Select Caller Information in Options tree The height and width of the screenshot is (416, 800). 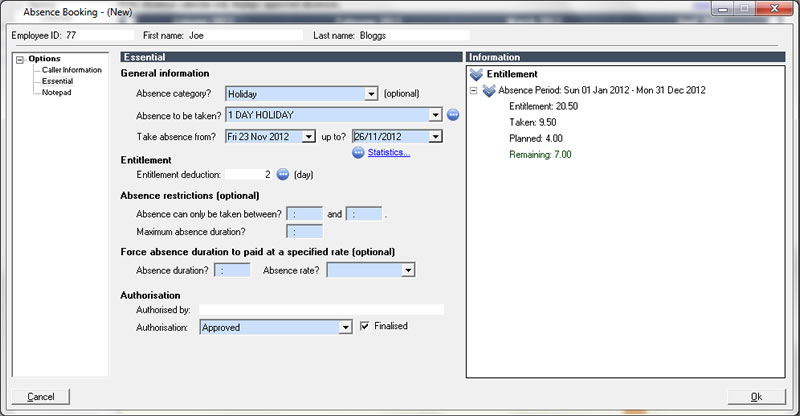pos(71,70)
